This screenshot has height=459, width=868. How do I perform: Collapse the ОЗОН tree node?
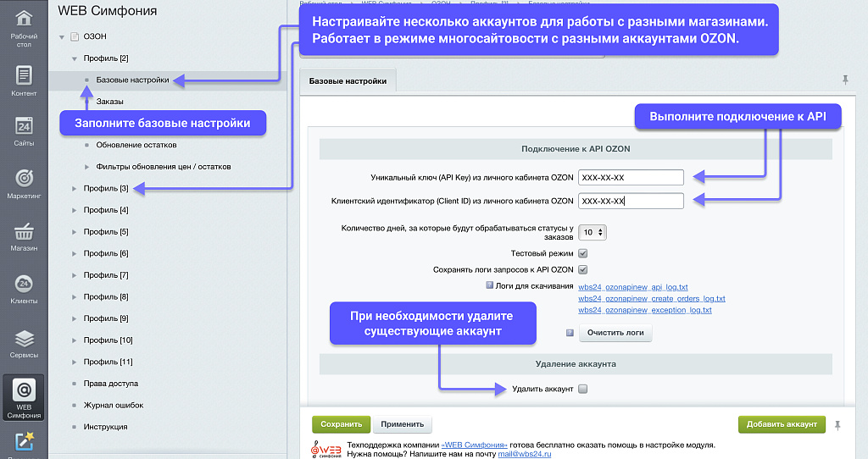62,36
